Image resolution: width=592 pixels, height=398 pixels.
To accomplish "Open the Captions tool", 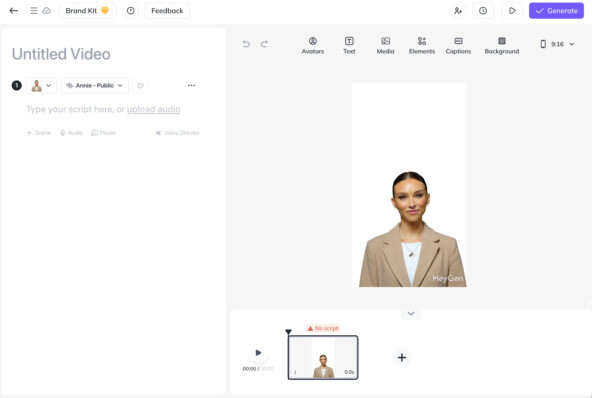I will 458,45.
